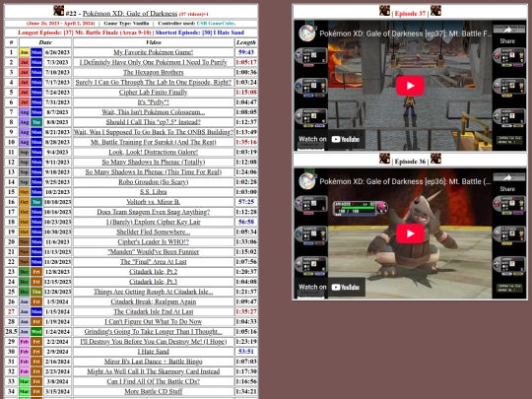Open "Robo Groudon (So Scary)" link
Viewport: 532px width, 399px height.
[x=154, y=182]
